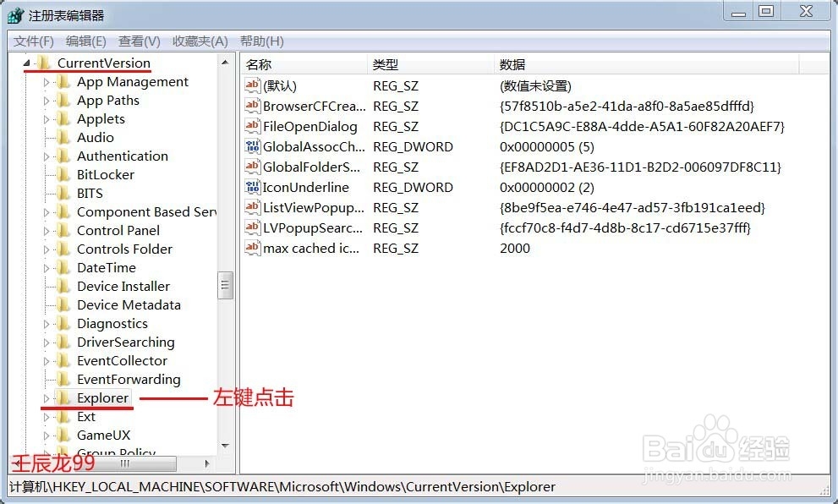Click the CurrentVersion folder icon
The image size is (838, 504).
coord(44,63)
